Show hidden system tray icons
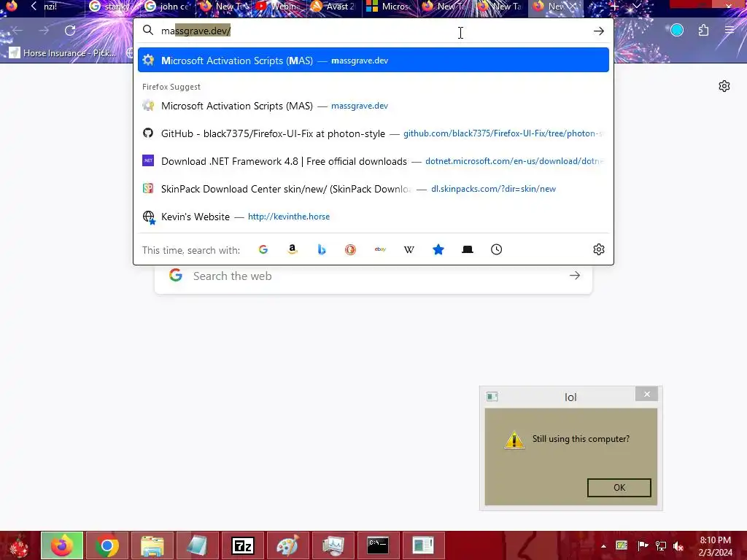Screen dimensions: 747x560 coord(603,546)
